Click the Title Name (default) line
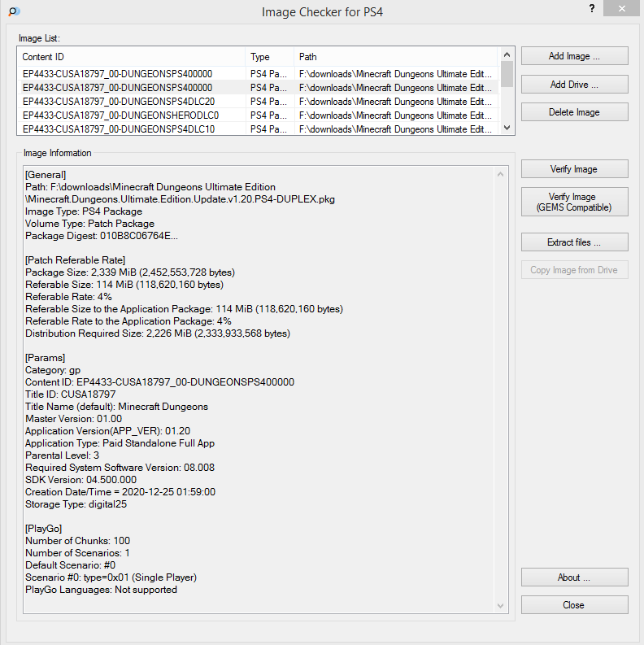 click(116, 407)
